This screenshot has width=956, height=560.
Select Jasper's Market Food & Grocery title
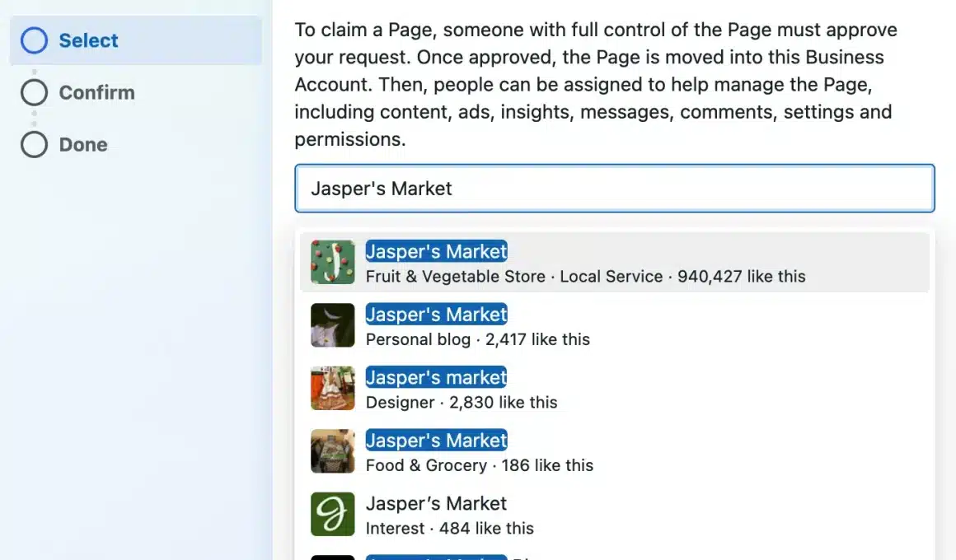pos(436,441)
